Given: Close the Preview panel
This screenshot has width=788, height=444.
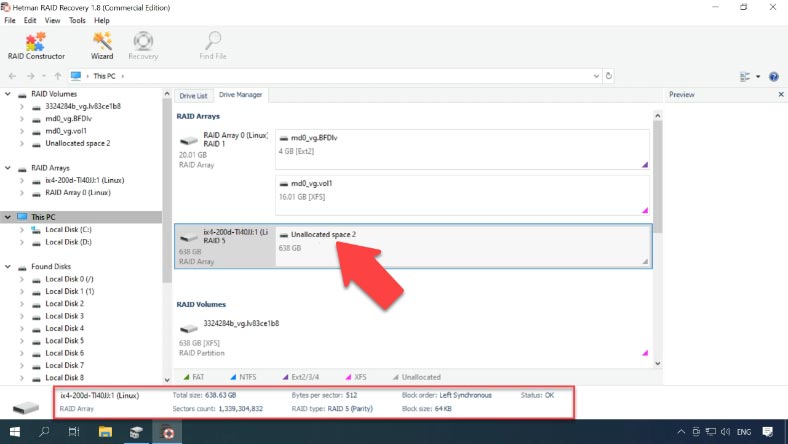Looking at the screenshot, I should [x=781, y=94].
